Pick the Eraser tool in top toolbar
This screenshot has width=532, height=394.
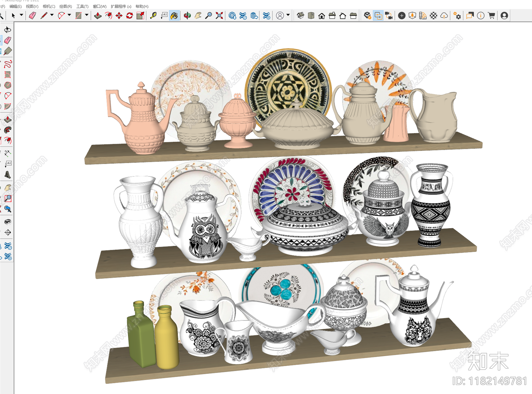pyautogui.click(x=32, y=16)
